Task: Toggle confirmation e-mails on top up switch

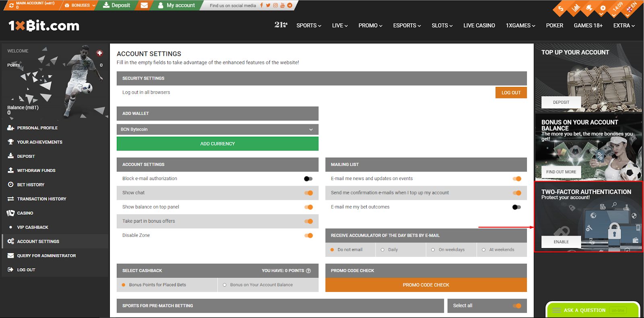Action: (517, 193)
